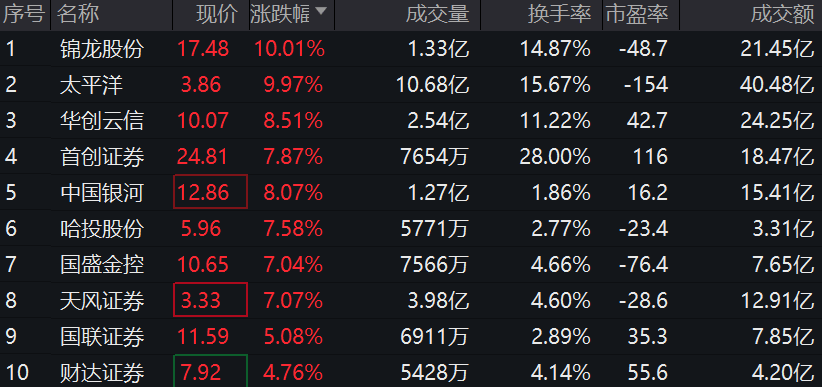Select stock 首创证券
822x387 pixels.
point(102,157)
